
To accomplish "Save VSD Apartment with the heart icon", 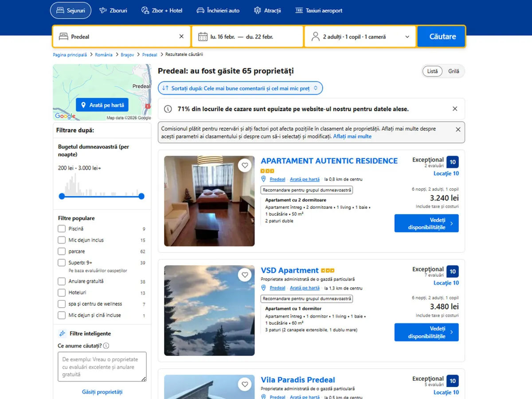I will point(245,275).
